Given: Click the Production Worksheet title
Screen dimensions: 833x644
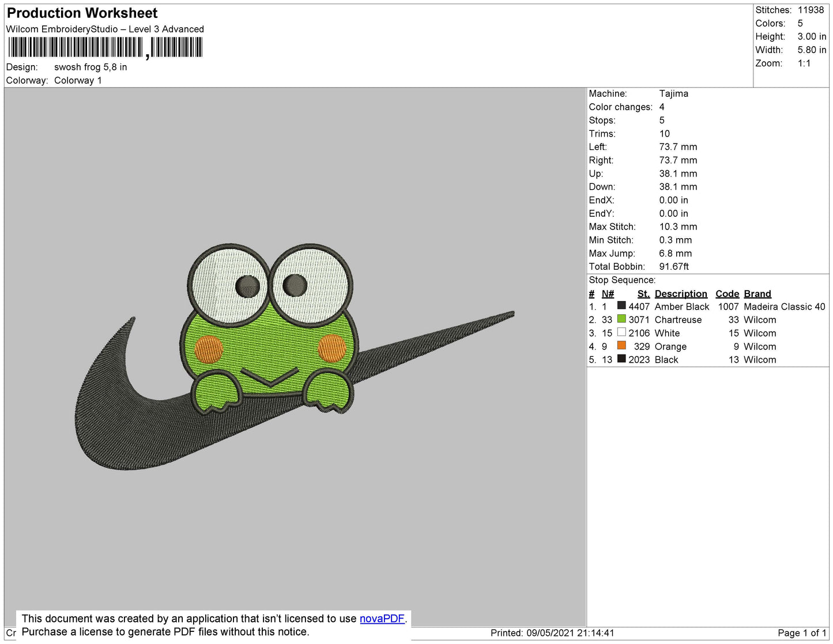Looking at the screenshot, I should coord(82,13).
